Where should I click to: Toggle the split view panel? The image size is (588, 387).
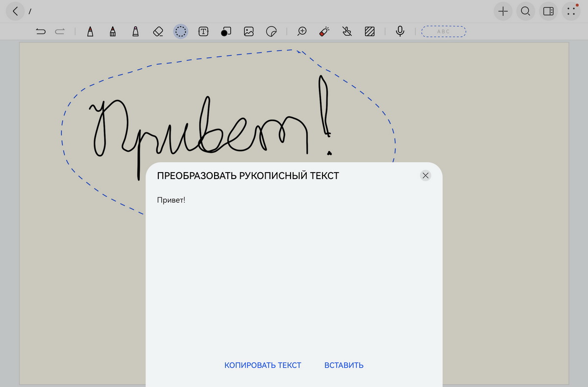548,11
